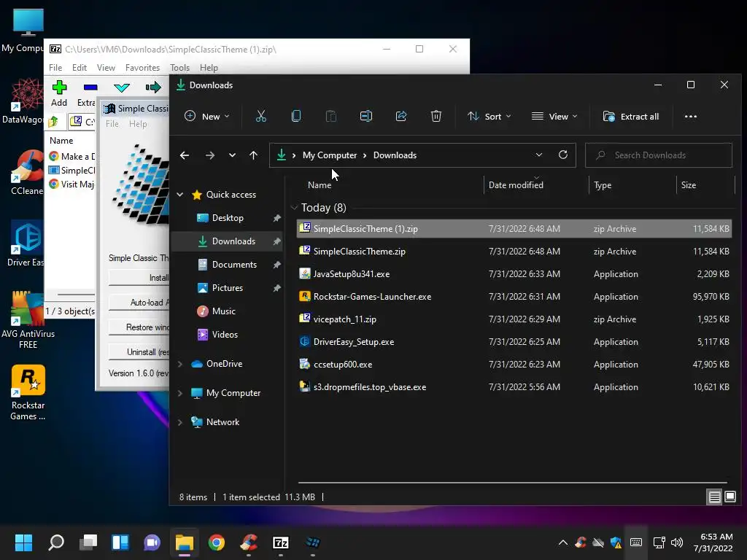Viewport: 747px width, 560px height.
Task: Open File menu in 7-Zip window
Action: tap(55, 68)
